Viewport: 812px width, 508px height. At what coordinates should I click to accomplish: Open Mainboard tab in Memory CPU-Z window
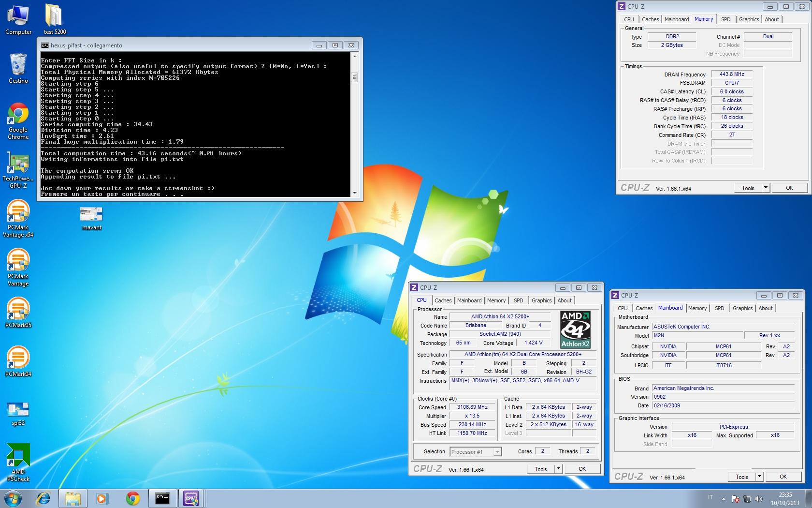click(x=677, y=19)
